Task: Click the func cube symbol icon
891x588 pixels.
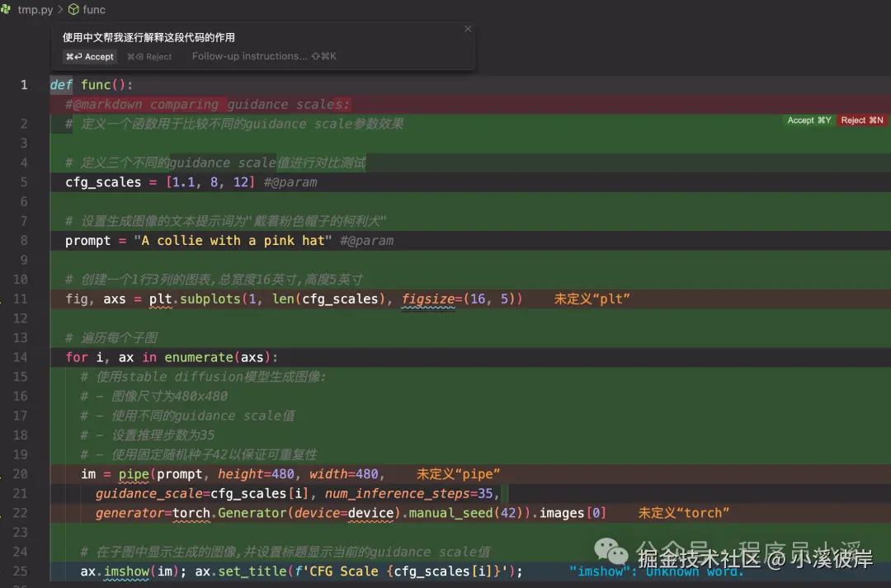Action: [74, 10]
